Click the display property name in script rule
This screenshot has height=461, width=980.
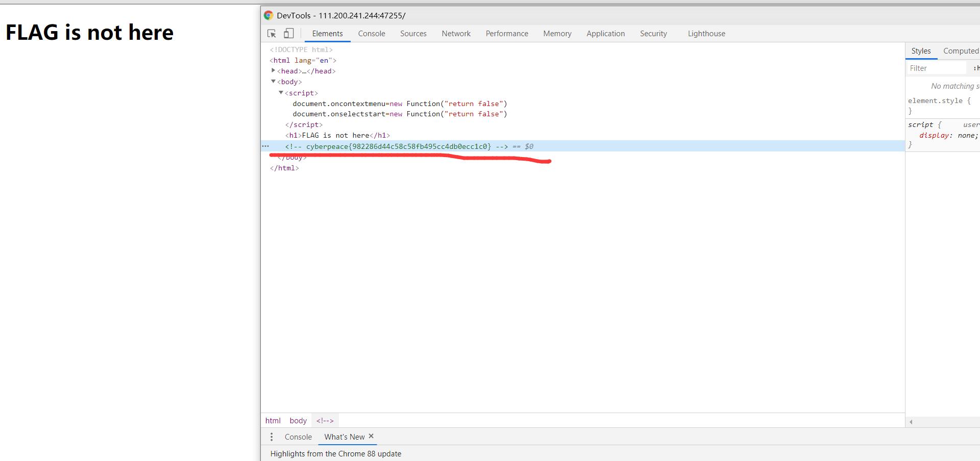coord(935,136)
